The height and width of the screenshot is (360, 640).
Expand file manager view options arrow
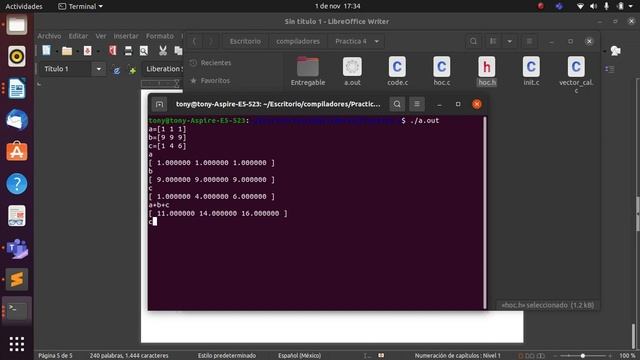pos(509,41)
